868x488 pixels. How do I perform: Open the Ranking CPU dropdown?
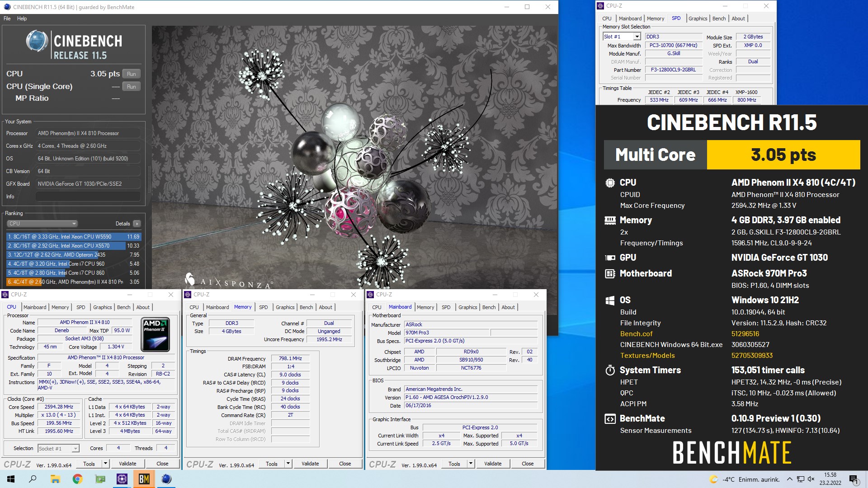pyautogui.click(x=42, y=224)
